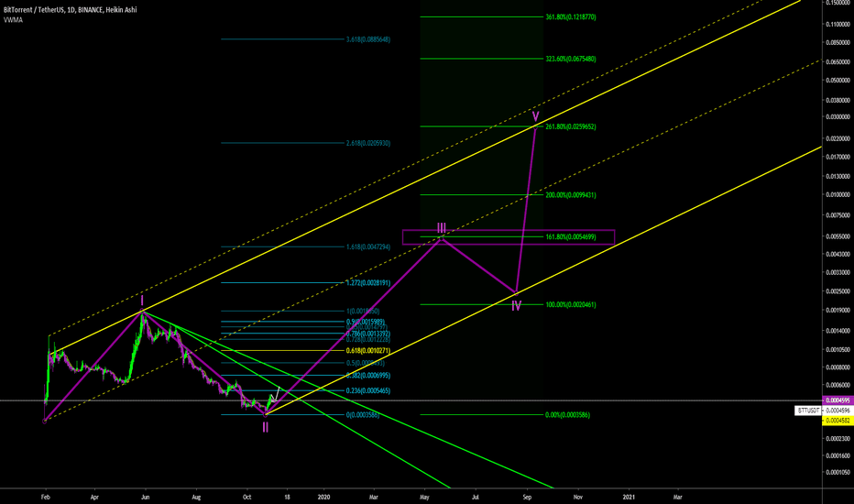Click the 0.0019000 price axis value

[838, 310]
